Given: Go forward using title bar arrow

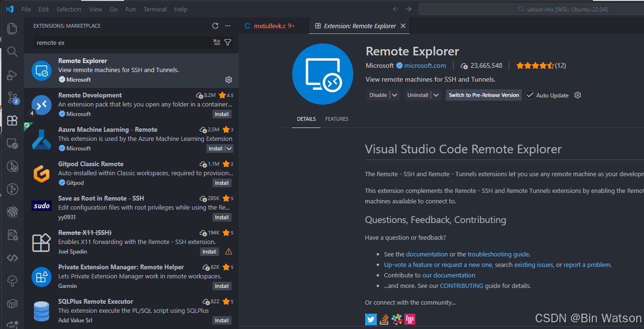Looking at the screenshot, I should point(408,9).
